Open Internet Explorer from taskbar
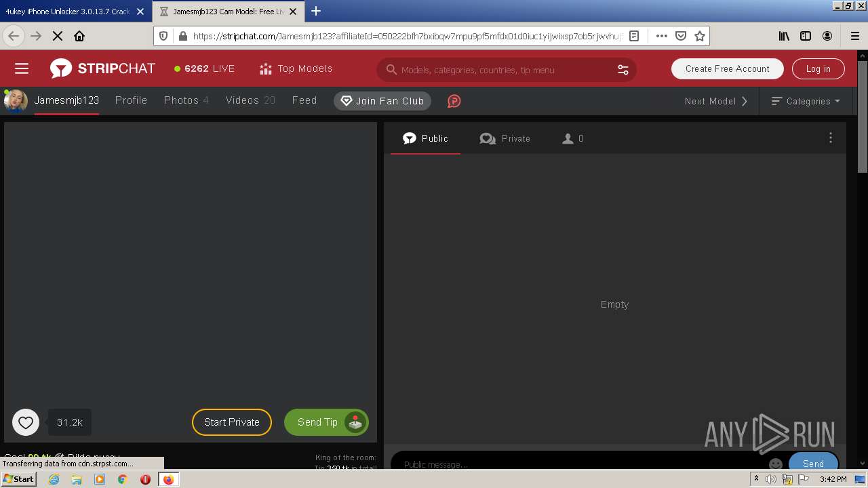Viewport: 868px width, 488px height. tap(54, 479)
